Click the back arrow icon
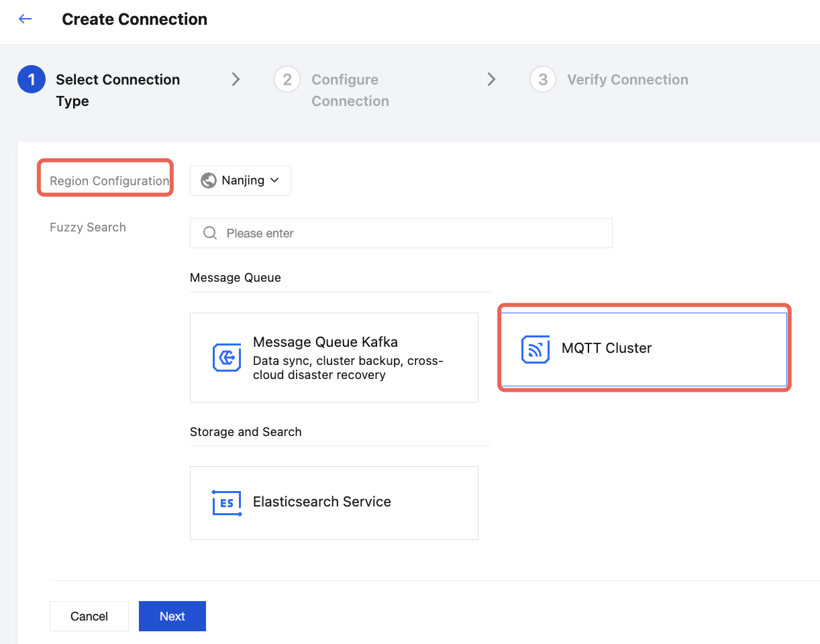 tap(25, 19)
